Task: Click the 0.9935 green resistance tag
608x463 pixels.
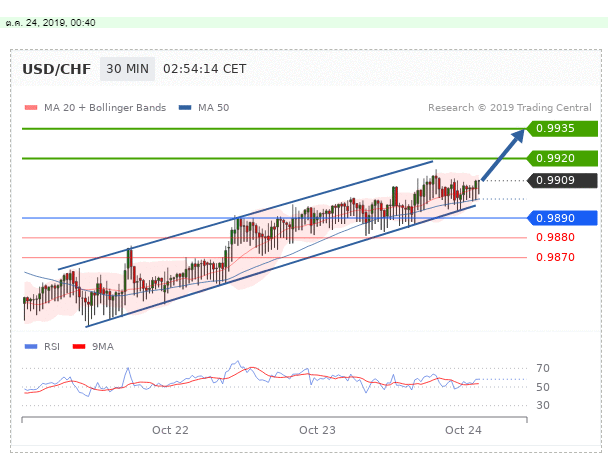Action: [562, 128]
